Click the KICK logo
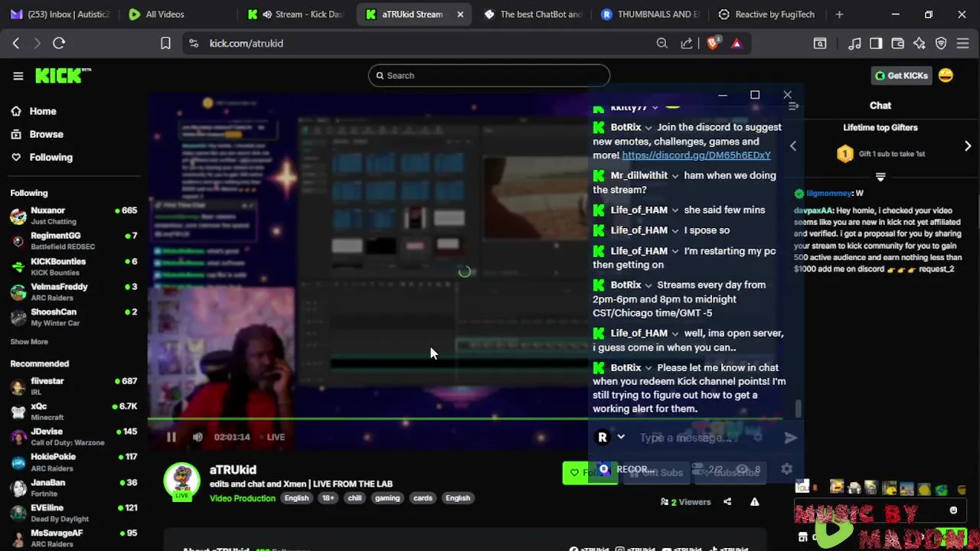Image resolution: width=980 pixels, height=551 pixels. [64, 76]
